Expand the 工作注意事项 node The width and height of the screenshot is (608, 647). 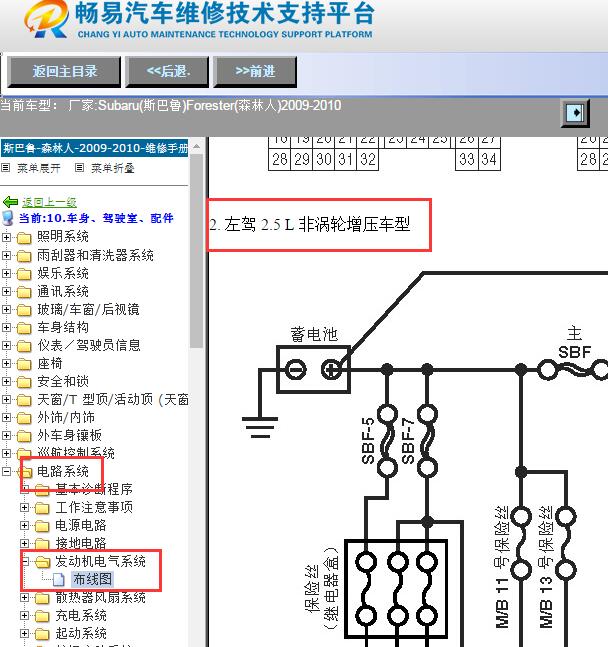[x=24, y=508]
